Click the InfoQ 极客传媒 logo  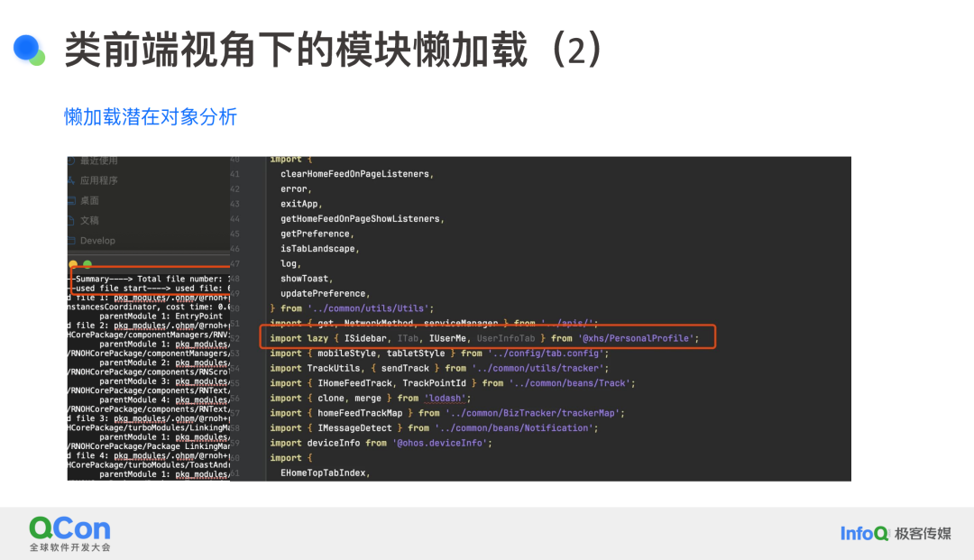click(896, 533)
